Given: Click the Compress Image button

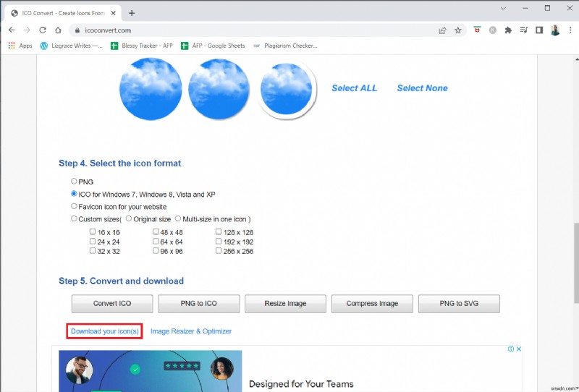Looking at the screenshot, I should coord(372,304).
